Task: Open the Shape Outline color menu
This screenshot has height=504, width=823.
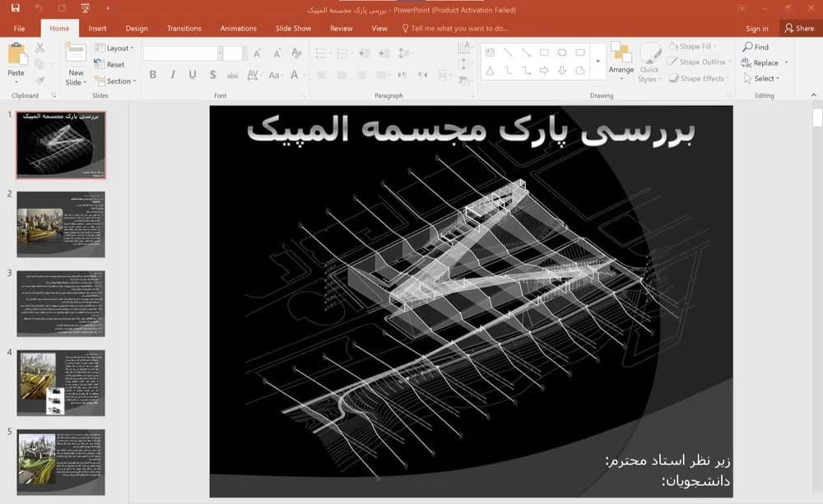Action: coord(699,62)
